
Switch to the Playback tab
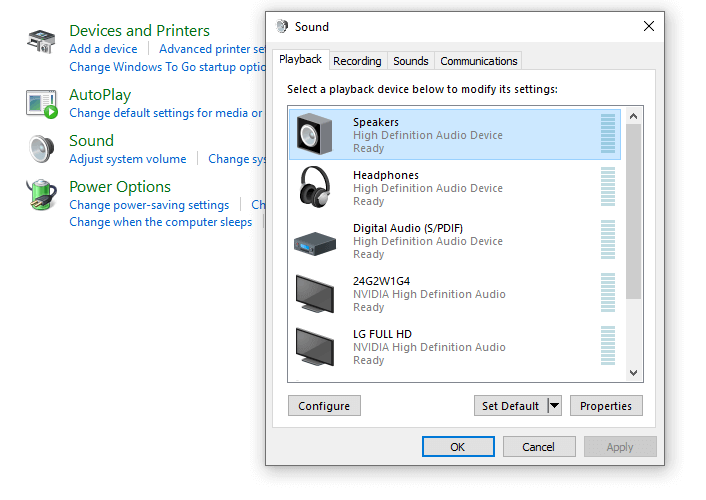300,59
